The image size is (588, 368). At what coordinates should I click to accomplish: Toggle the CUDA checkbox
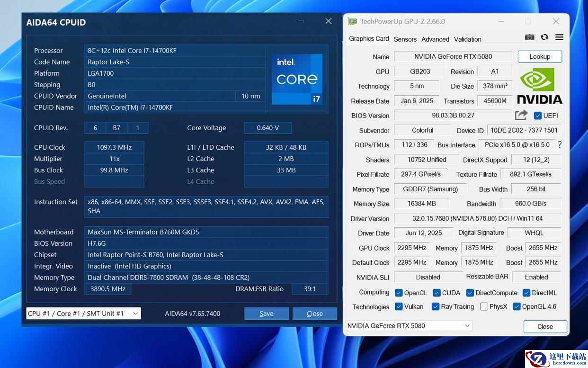[437, 293]
